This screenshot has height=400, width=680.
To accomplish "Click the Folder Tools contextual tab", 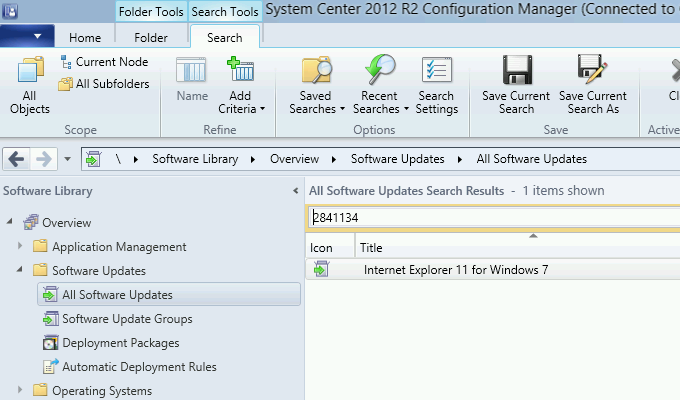I will (x=151, y=12).
